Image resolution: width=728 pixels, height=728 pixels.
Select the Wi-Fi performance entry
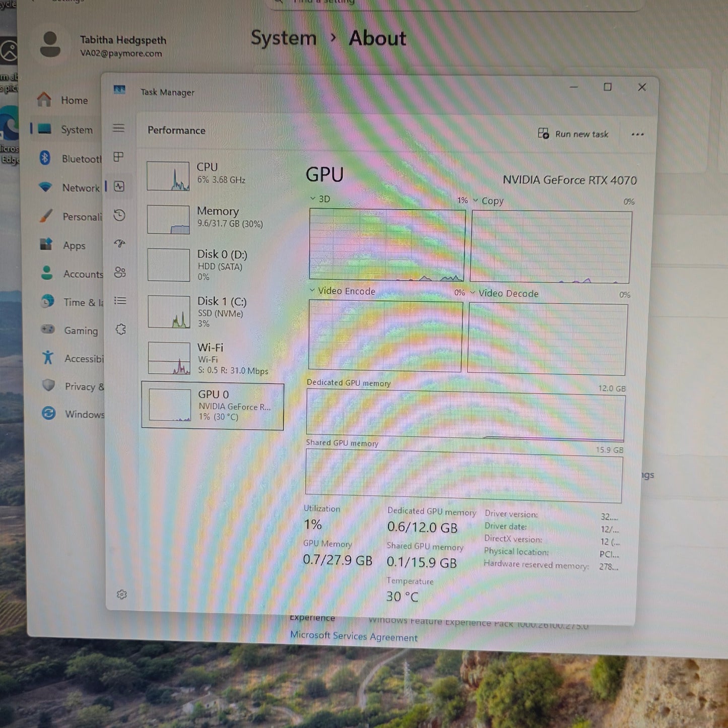pos(212,358)
